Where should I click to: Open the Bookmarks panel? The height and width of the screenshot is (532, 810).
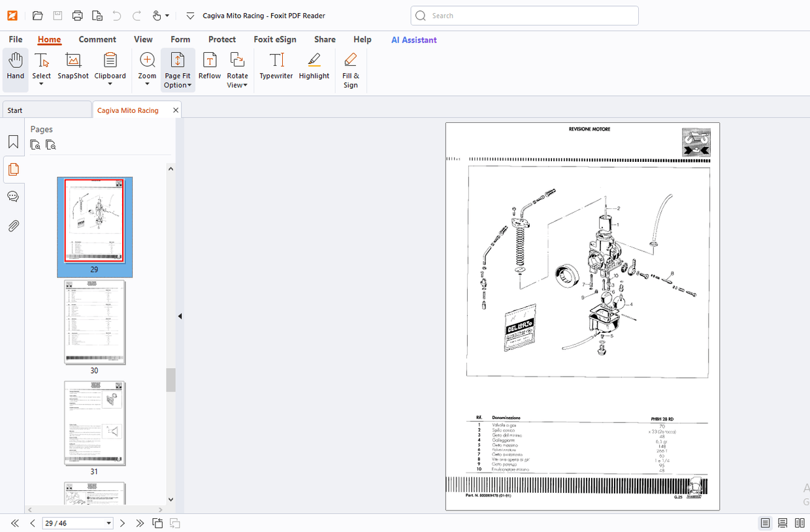coord(13,140)
